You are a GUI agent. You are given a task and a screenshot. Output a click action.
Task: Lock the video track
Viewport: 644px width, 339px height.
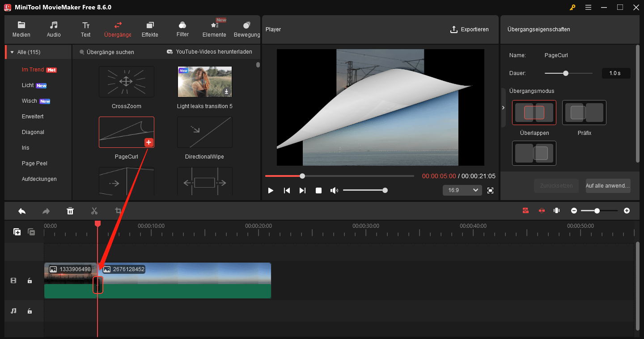coord(30,280)
